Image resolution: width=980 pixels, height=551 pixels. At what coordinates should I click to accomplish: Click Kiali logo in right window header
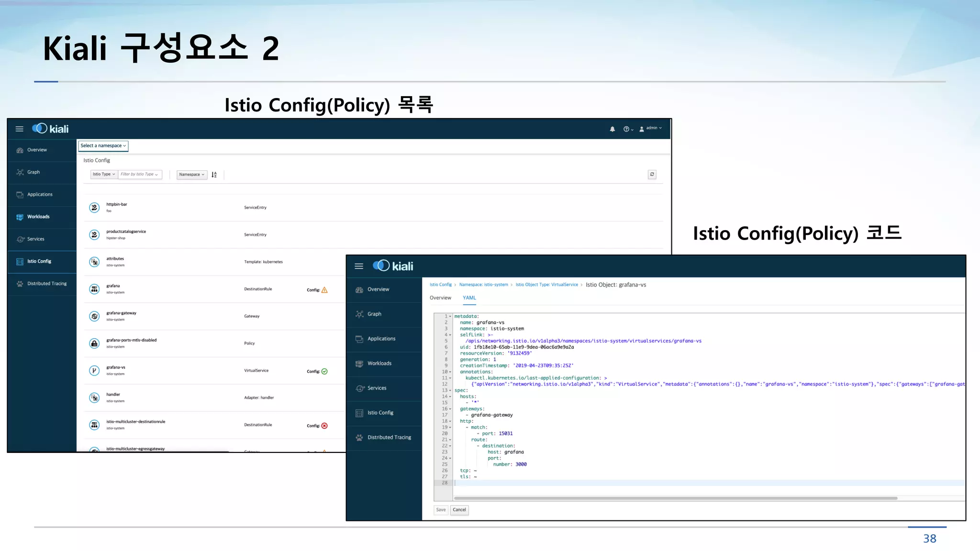tap(393, 266)
